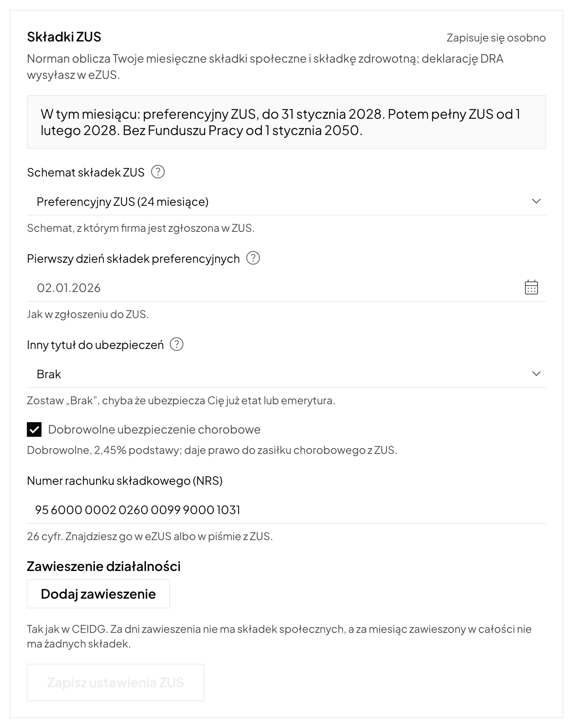Click Zapisz ustawienia ZUS button

116,682
